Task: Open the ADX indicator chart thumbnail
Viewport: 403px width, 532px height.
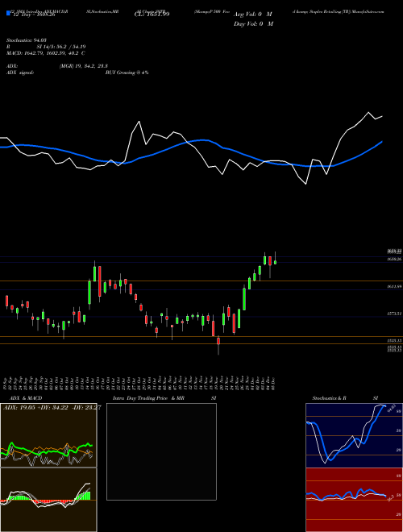Action: [x=48, y=435]
